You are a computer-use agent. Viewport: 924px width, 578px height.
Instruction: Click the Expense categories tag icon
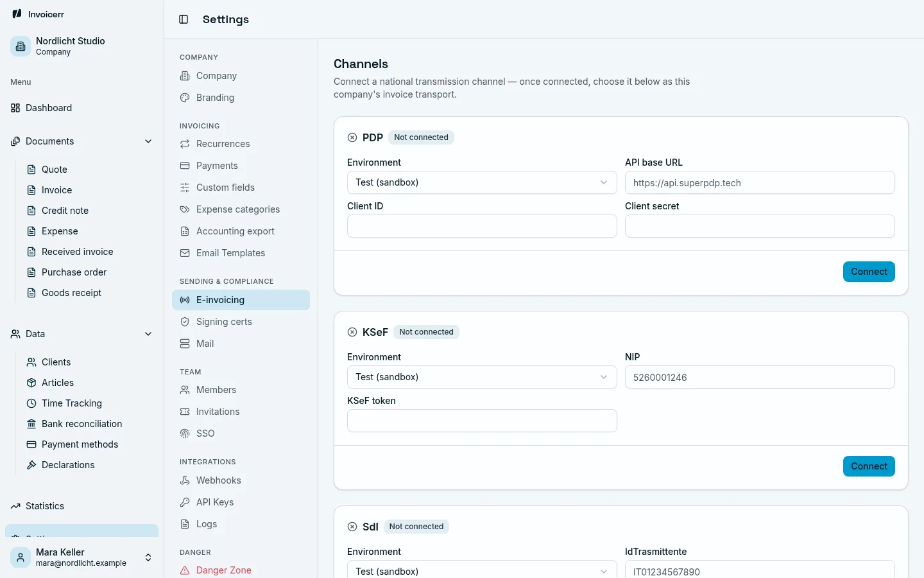coord(185,209)
